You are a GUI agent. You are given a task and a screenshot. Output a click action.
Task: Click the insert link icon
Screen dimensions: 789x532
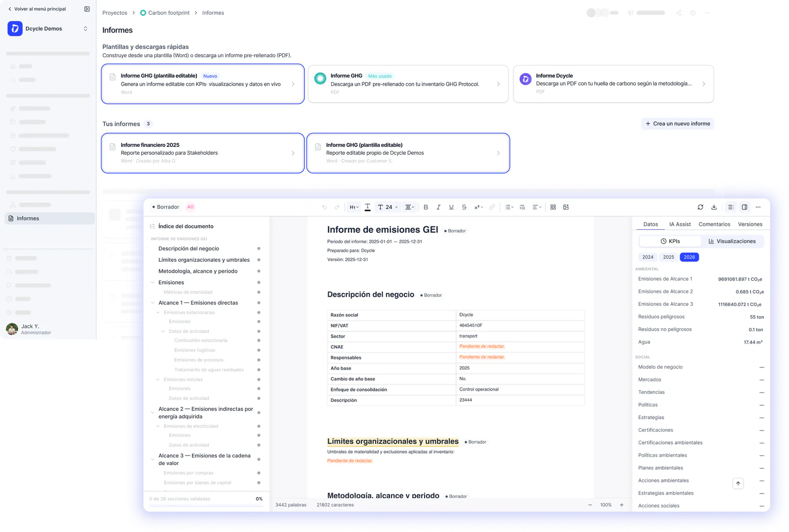(x=492, y=207)
